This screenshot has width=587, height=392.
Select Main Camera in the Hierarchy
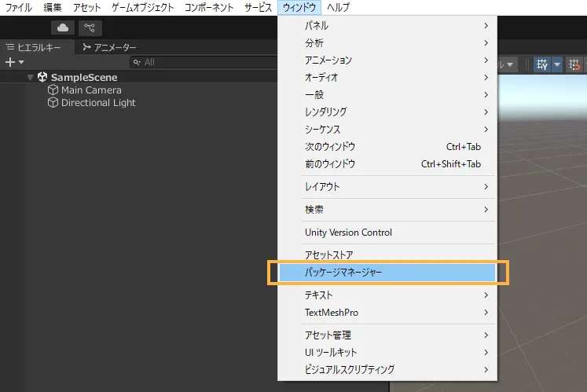tap(91, 90)
